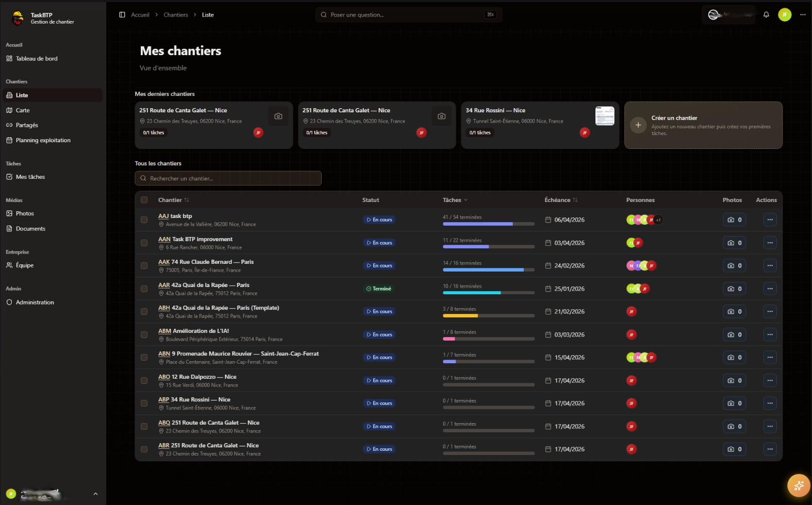Toggle the sidebar panel icon
Screen dimensions: 812x505
point(122,15)
